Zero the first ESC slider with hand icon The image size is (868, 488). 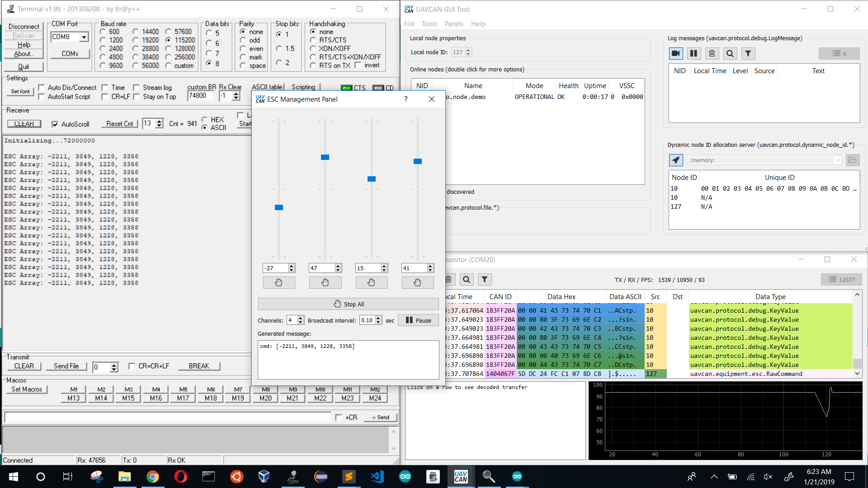279,282
